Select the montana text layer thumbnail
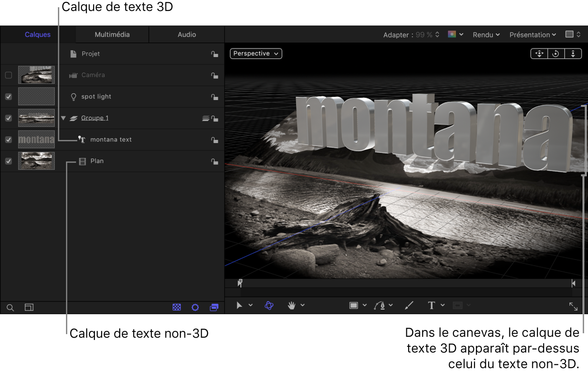Screen dimensions: 588x373 (36, 139)
